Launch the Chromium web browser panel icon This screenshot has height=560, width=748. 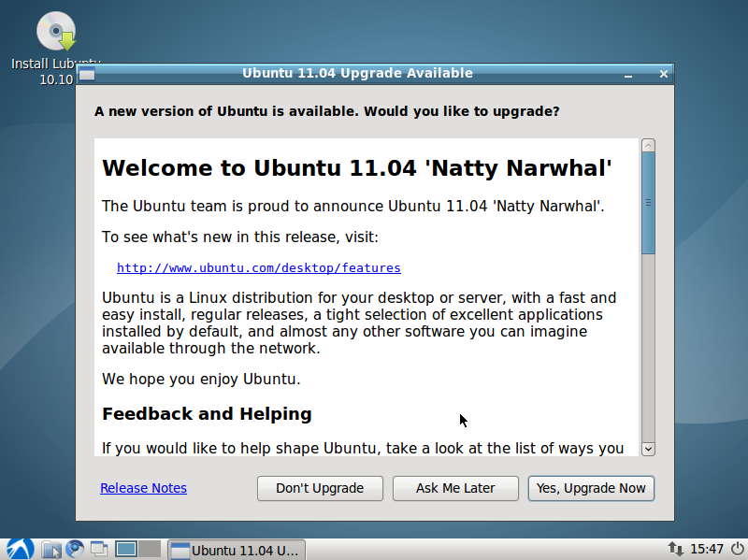coord(75,550)
